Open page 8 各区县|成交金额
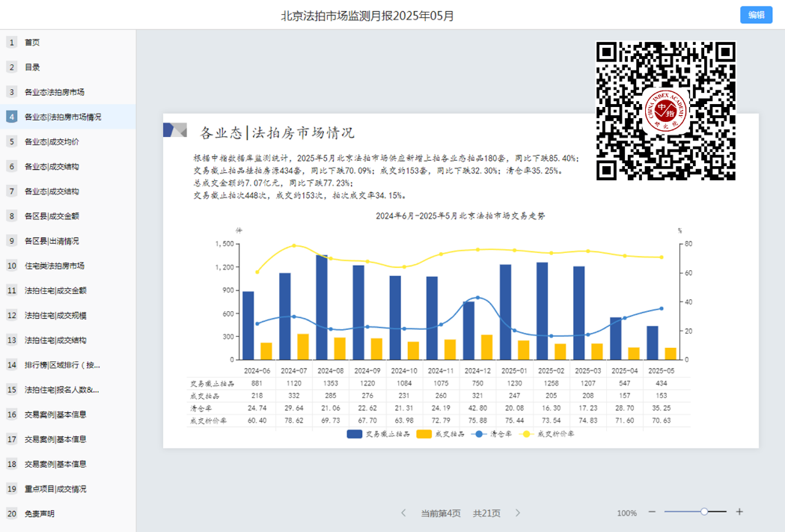 (67, 216)
